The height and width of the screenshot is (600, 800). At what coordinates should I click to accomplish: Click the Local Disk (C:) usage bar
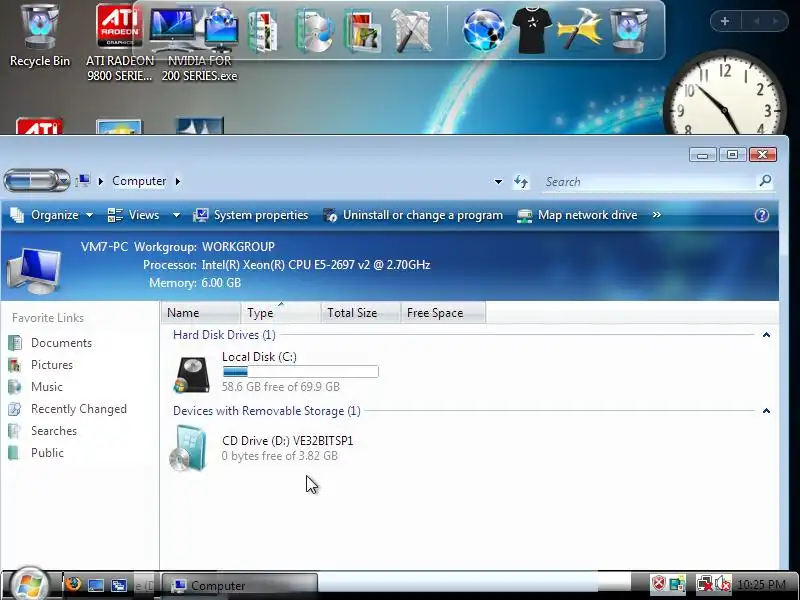point(301,372)
